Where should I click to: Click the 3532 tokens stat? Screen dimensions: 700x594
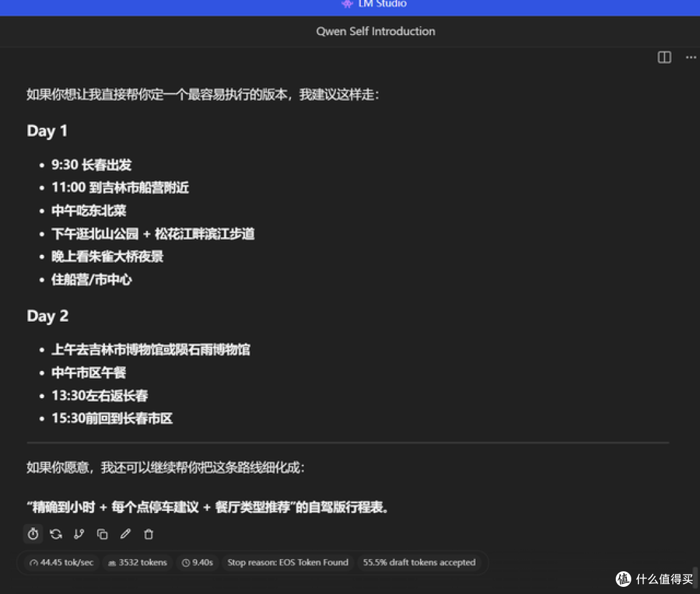coord(137,562)
